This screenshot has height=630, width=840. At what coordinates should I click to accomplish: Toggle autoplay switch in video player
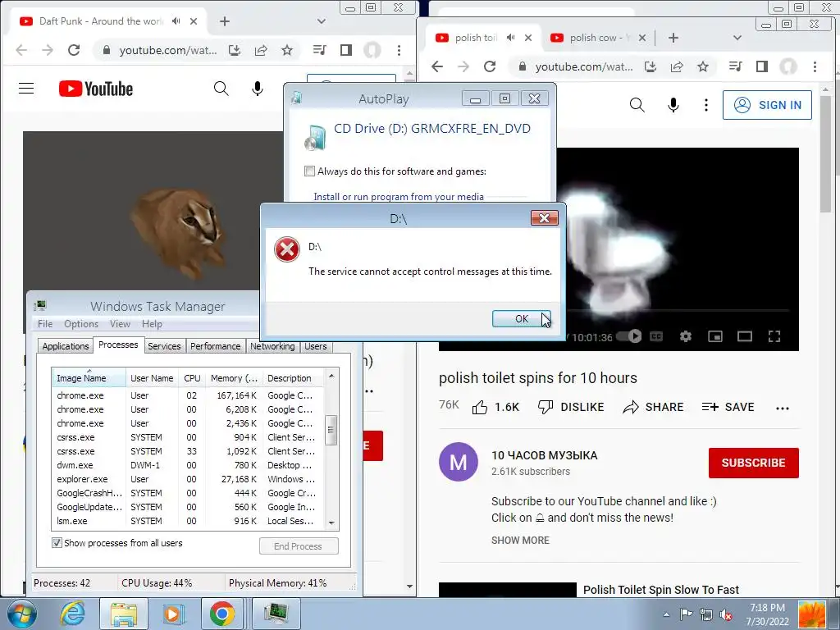click(x=629, y=336)
